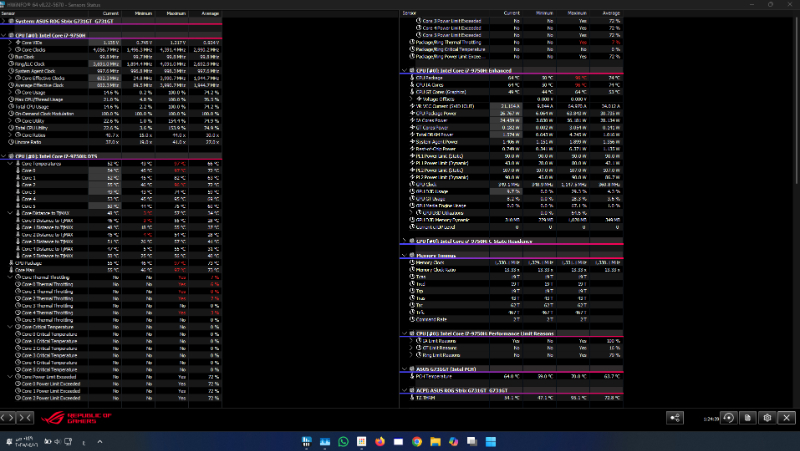Expand the System ASUS ROG Strix G731GT group
Viewport: 800px width, 451px height.
[4, 21]
